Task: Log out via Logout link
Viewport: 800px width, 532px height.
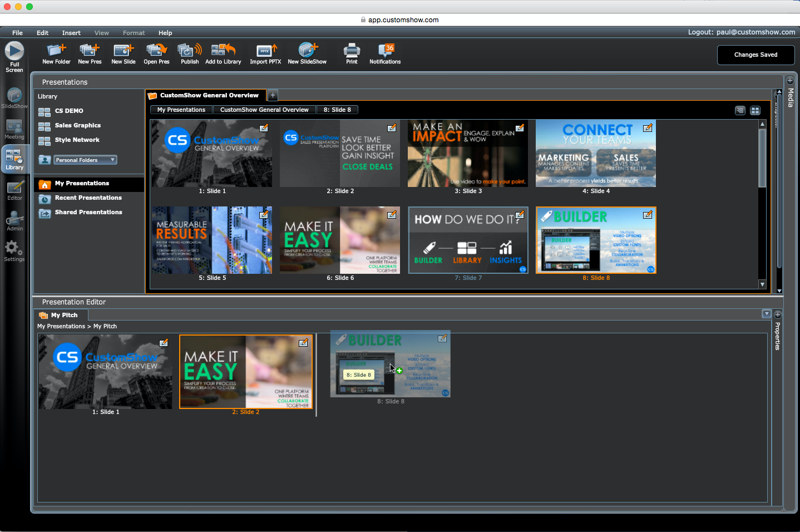Action: pos(742,32)
